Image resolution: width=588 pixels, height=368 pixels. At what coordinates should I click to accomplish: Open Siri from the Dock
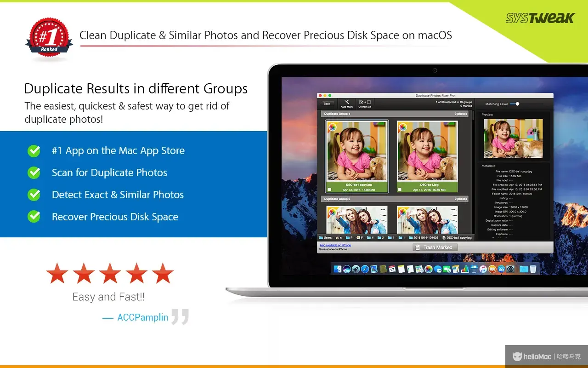(x=347, y=269)
